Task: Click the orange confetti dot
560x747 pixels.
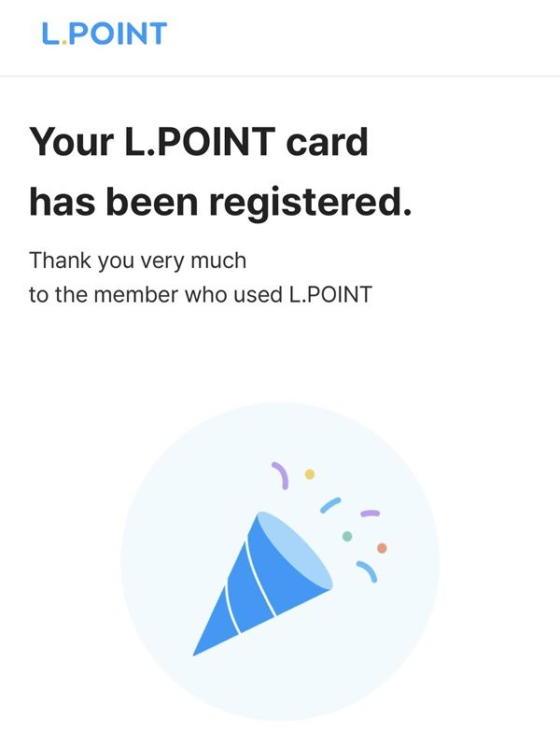Action: (x=382, y=547)
